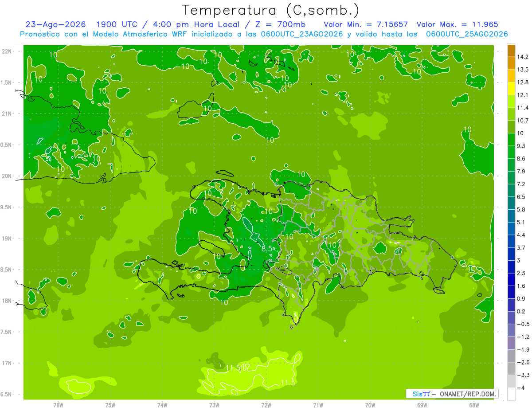
Task: Click the "Valor Min. = 7.15657" value
Action: pyautogui.click(x=366, y=24)
